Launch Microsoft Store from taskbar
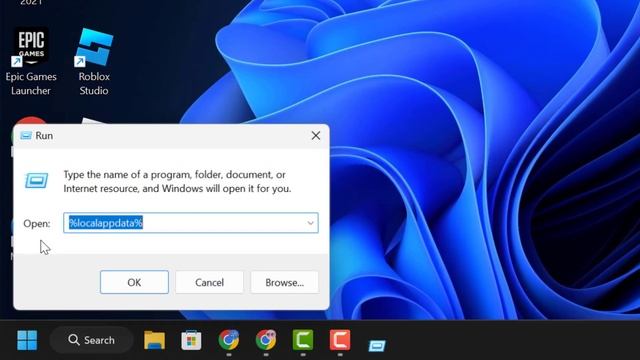 pyautogui.click(x=191, y=340)
